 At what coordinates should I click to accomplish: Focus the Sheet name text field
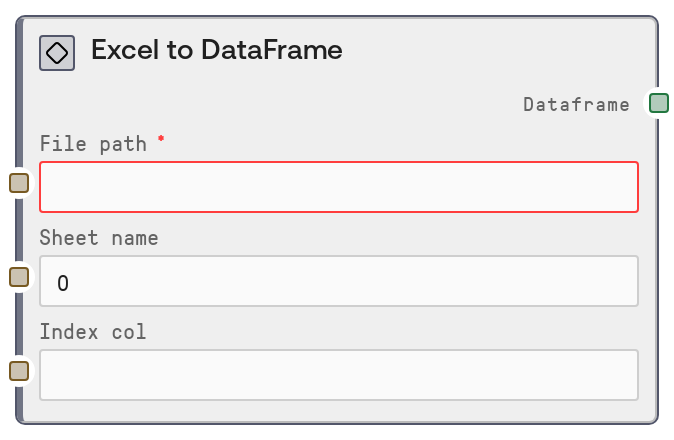338,281
